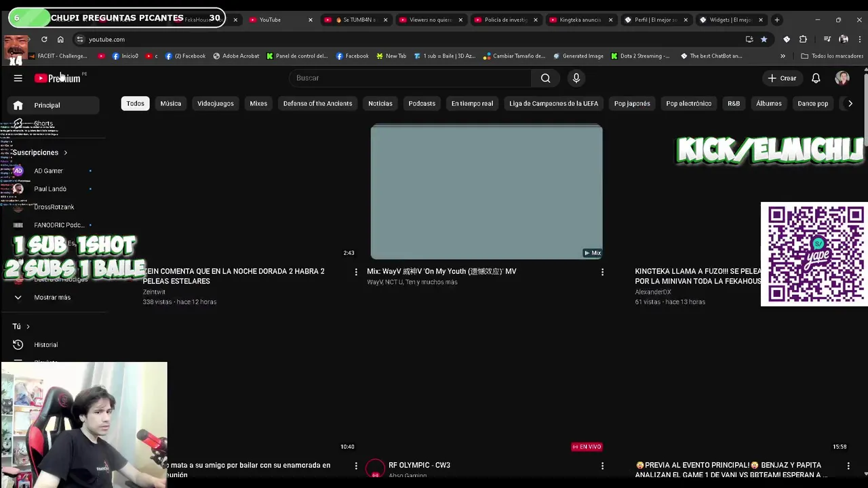Select the Pop japonés chip
The image size is (868, 488).
point(632,104)
